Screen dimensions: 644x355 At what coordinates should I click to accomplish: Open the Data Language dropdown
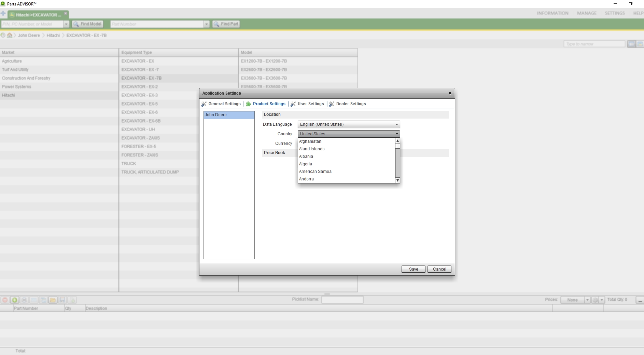397,124
